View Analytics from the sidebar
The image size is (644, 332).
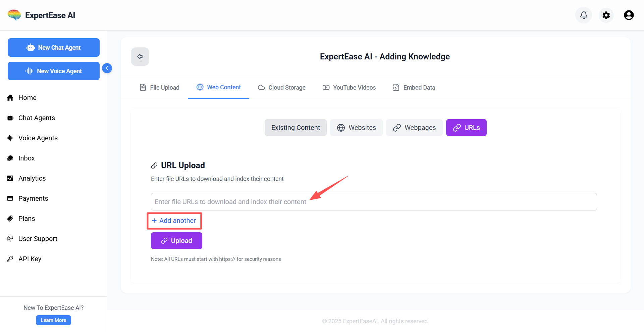coord(32,178)
